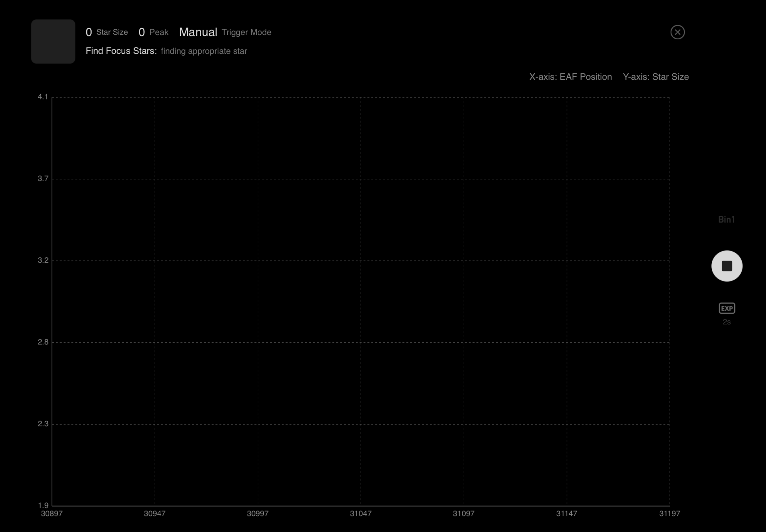Close the autofocus panel with X icon
Screen dimensions: 766x532
coord(677,32)
